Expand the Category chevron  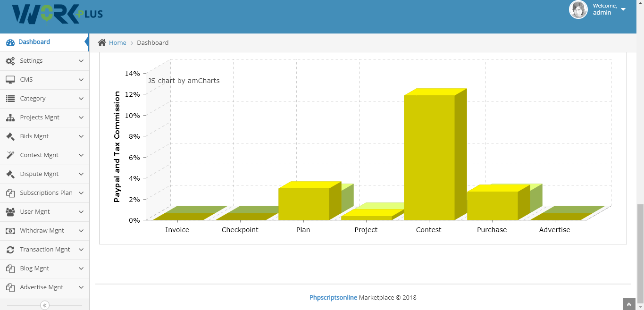(x=81, y=99)
